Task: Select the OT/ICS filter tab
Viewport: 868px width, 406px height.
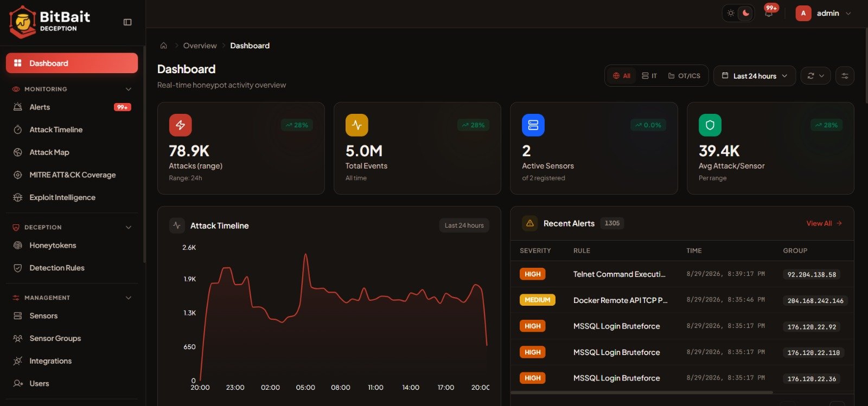Action: [684, 76]
